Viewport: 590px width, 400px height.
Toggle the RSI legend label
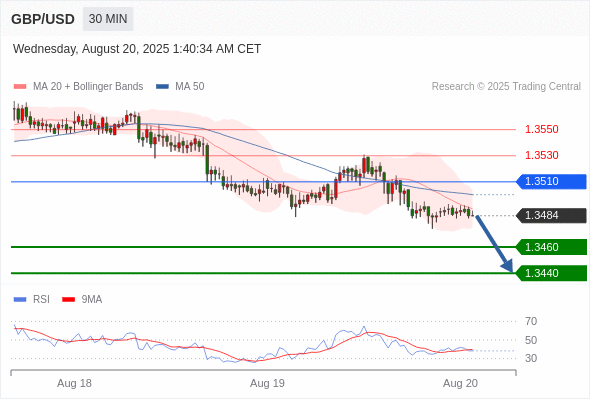[x=41, y=300]
